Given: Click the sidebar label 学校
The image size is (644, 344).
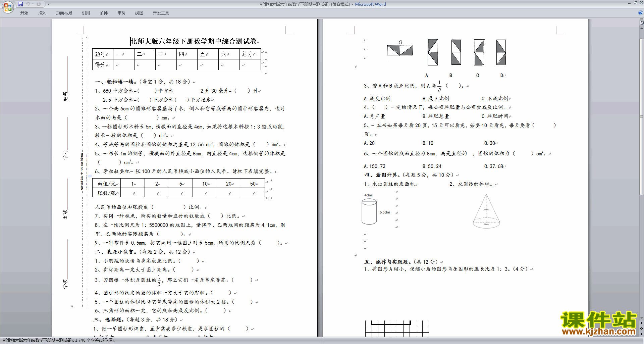Looking at the screenshot, I should (x=65, y=284).
